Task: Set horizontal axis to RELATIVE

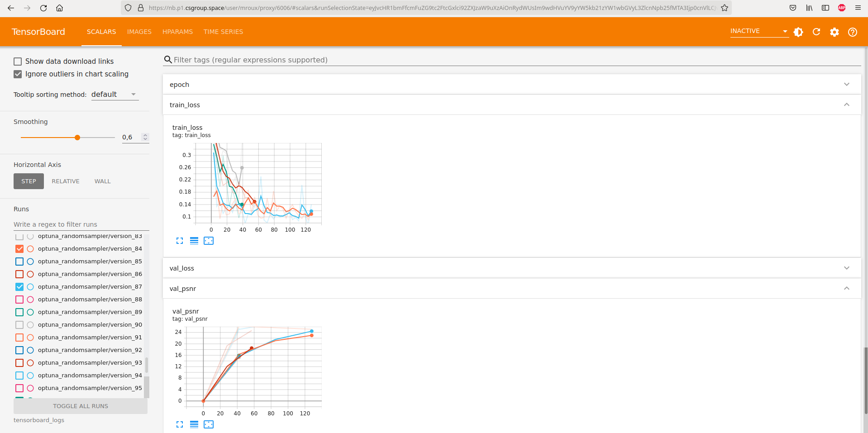Action: point(66,181)
